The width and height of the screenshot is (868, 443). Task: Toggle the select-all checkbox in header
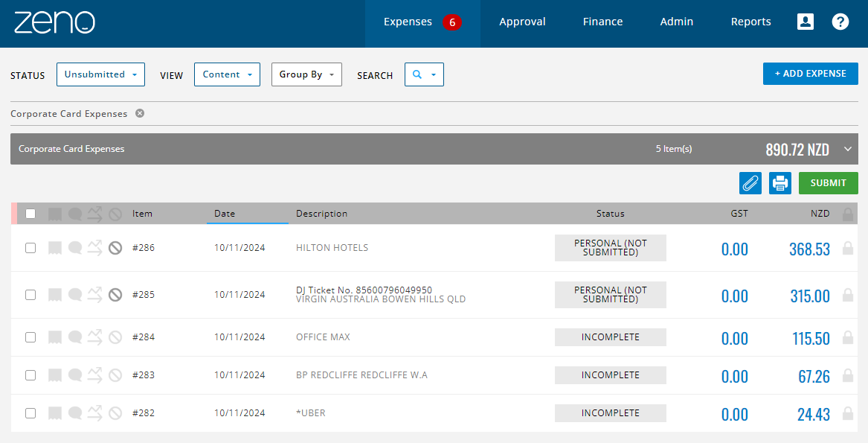pos(30,214)
